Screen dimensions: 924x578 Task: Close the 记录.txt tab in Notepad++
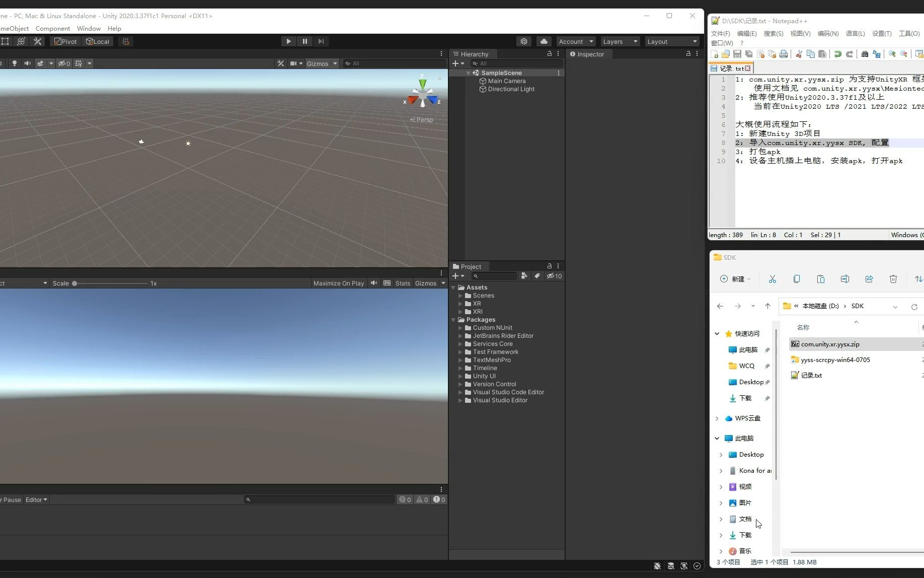click(748, 68)
